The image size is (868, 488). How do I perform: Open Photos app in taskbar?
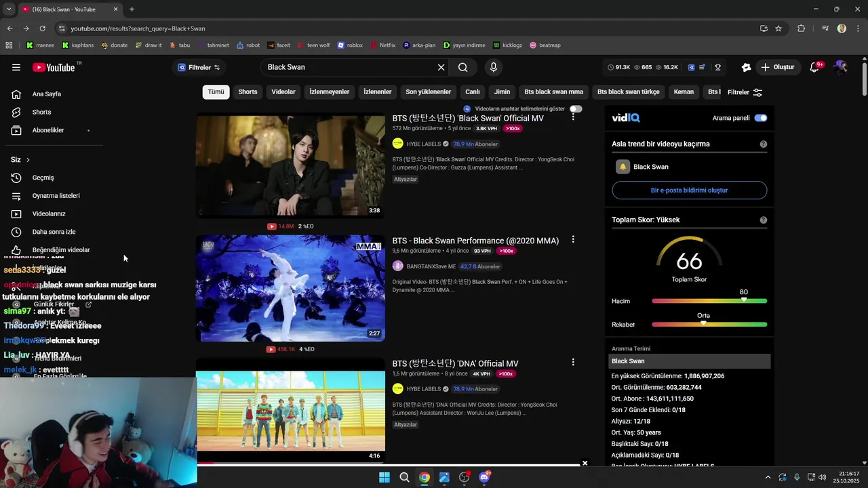(444, 477)
